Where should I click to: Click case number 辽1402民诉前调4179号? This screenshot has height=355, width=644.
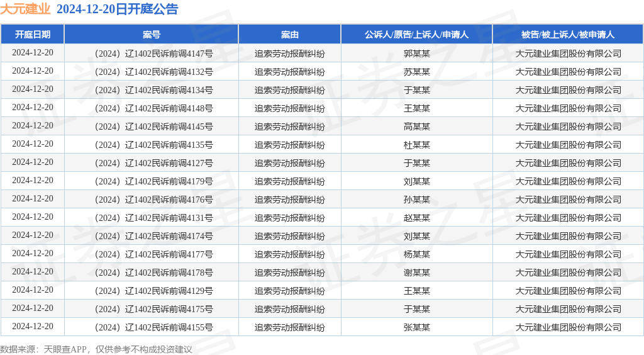pos(169,181)
